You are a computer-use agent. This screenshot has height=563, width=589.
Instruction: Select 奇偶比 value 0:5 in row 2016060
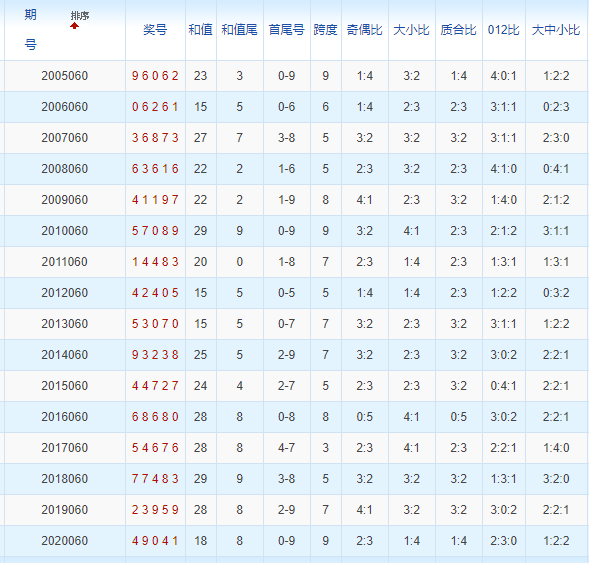[x=365, y=417]
